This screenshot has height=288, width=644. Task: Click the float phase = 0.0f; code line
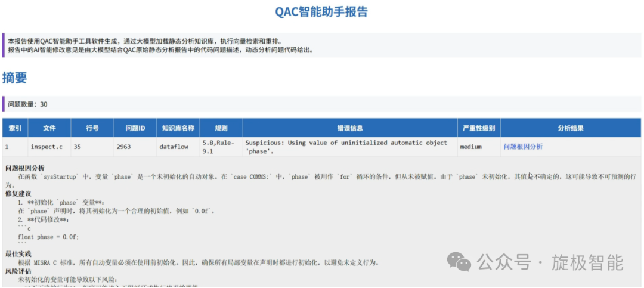pos(48,237)
